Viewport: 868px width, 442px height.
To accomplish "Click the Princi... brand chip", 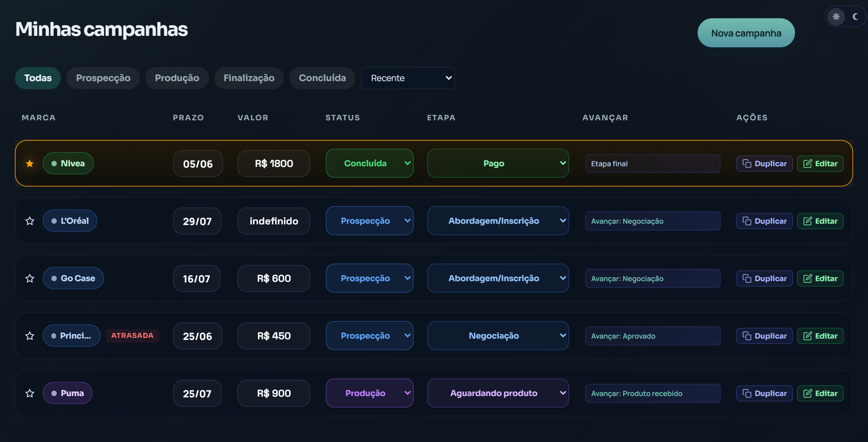I will pos(72,336).
